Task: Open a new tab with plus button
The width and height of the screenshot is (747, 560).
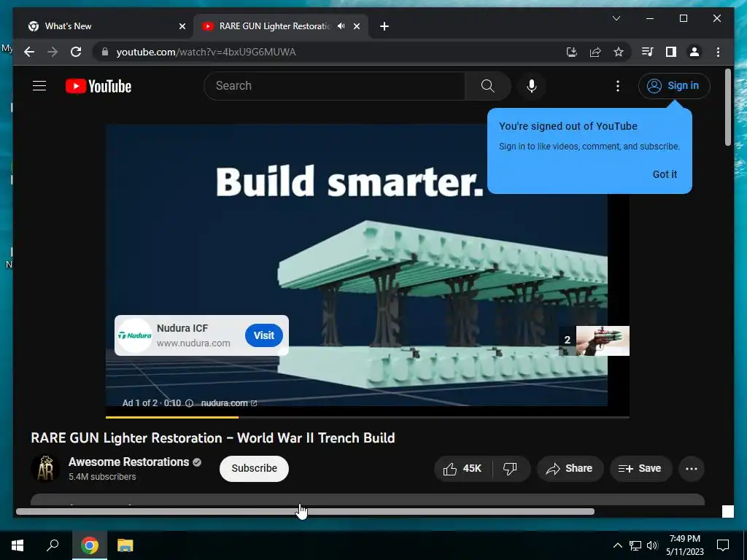Action: (384, 26)
